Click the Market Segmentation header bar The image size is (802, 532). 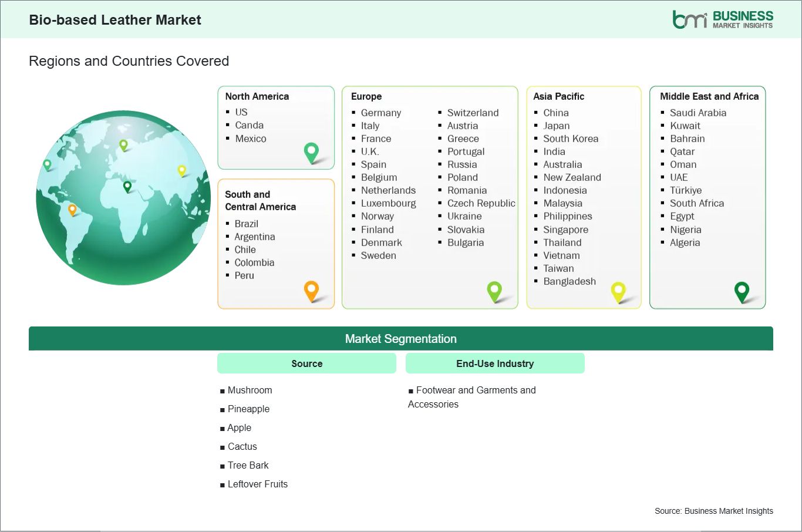[x=401, y=338]
